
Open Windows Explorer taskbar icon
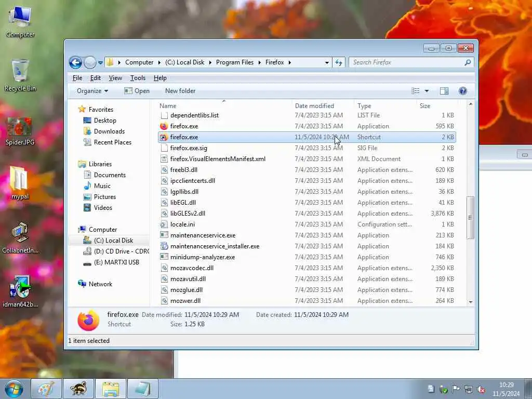(x=111, y=389)
